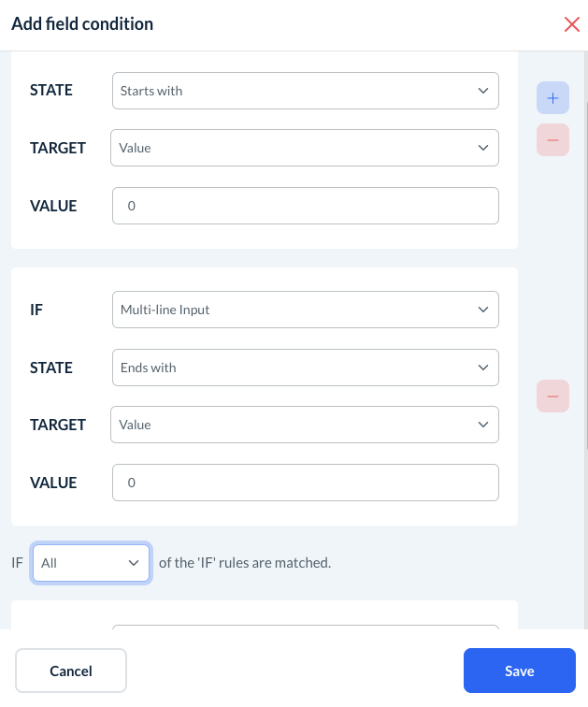Open the 'Starts with' STATE dropdown
Screen dimensions: 588x707
(x=305, y=91)
